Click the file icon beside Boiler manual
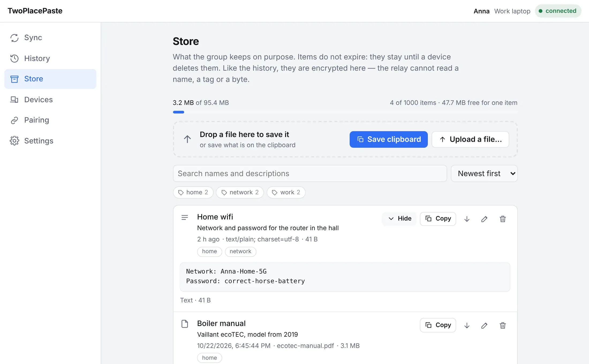The height and width of the screenshot is (364, 589). tap(185, 324)
